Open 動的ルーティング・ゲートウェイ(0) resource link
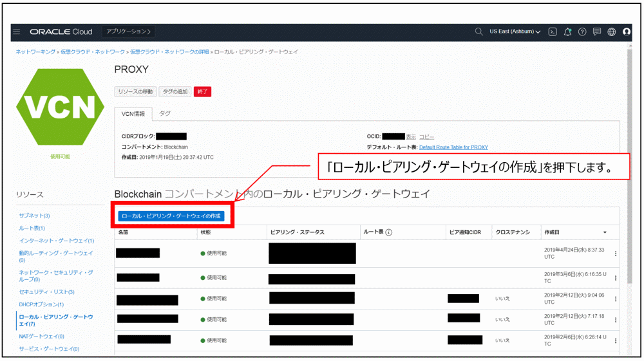644x361 pixels. [x=56, y=256]
